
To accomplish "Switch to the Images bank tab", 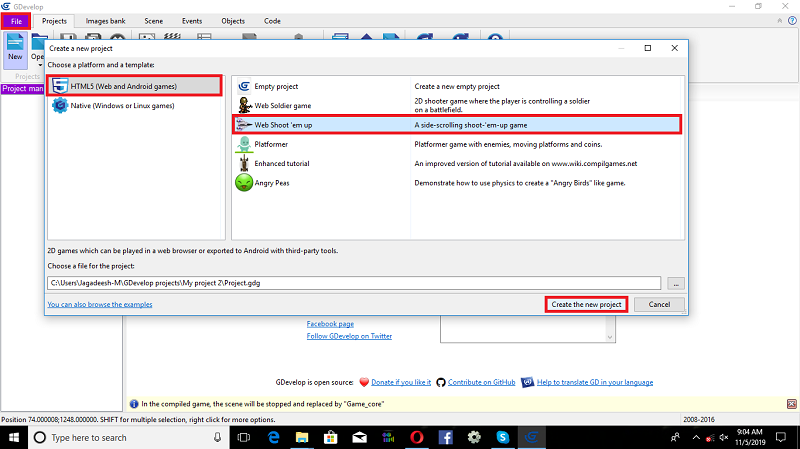I will tap(105, 21).
